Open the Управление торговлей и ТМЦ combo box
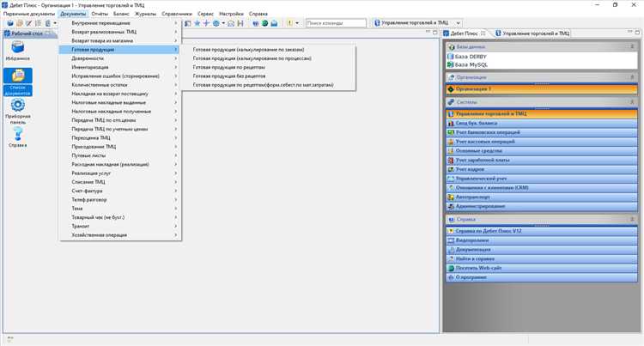The height and width of the screenshot is (346, 644). coord(417,23)
